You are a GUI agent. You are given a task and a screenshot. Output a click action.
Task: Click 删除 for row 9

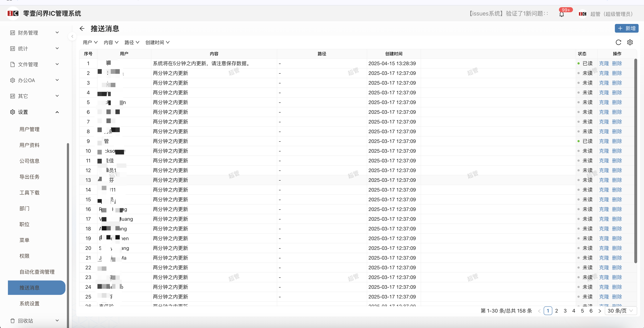(617, 141)
